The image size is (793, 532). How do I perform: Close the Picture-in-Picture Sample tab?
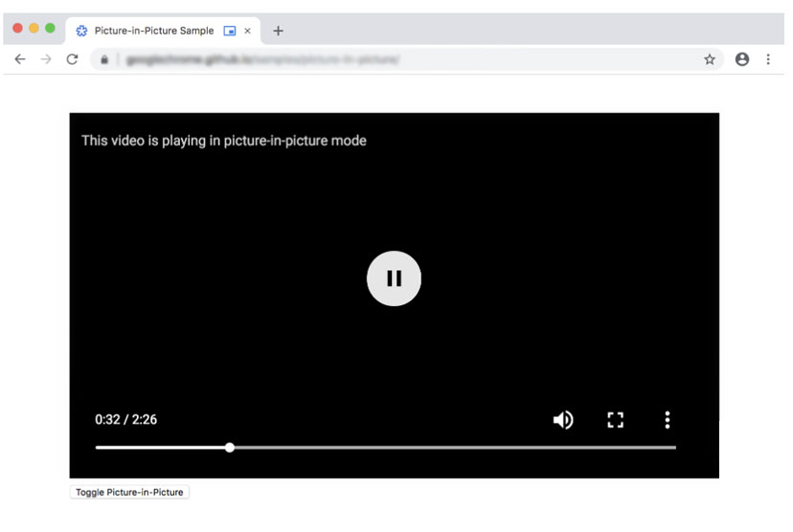(247, 31)
